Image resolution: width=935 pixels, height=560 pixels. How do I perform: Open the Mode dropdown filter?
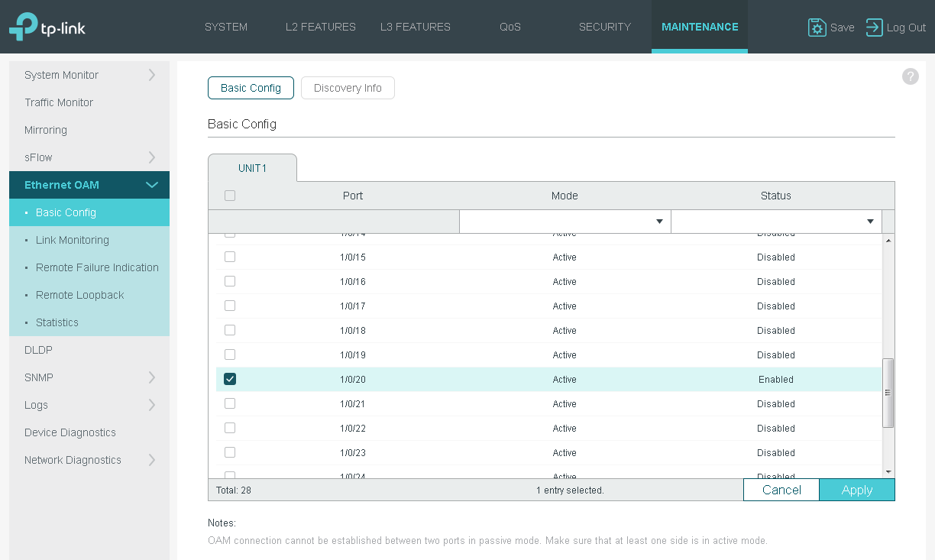point(565,222)
